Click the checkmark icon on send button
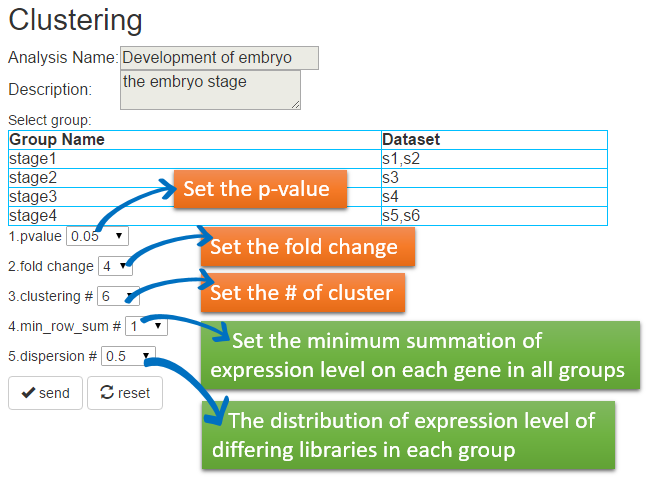Viewport: 652px width, 489px height. coord(28,393)
